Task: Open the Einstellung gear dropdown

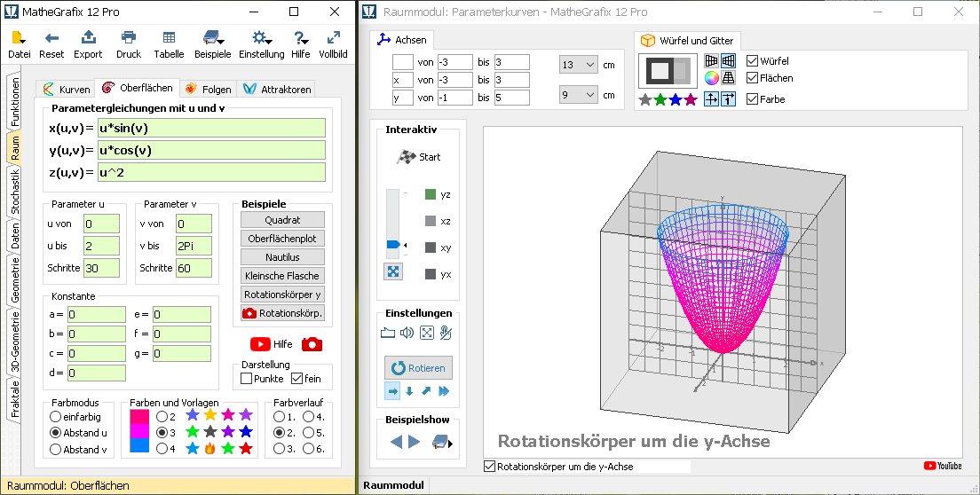Action: tap(261, 45)
